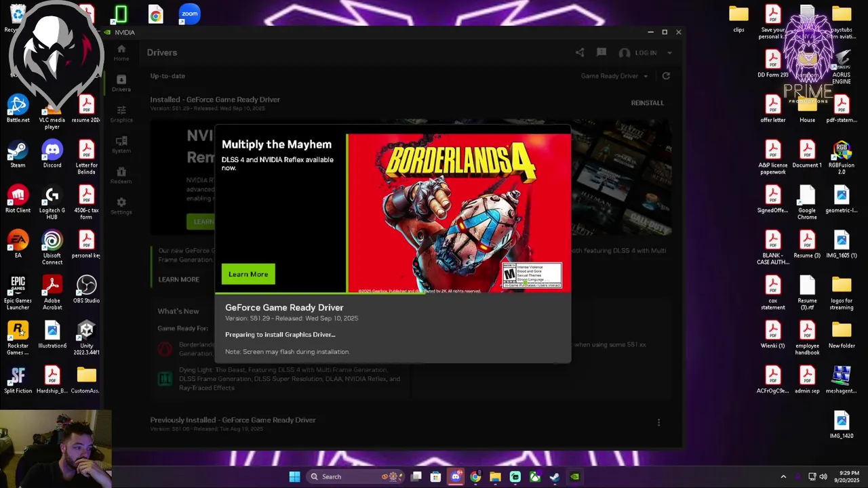This screenshot has height=488, width=868.
Task: Select the Steam desktop shortcut
Action: point(18,154)
